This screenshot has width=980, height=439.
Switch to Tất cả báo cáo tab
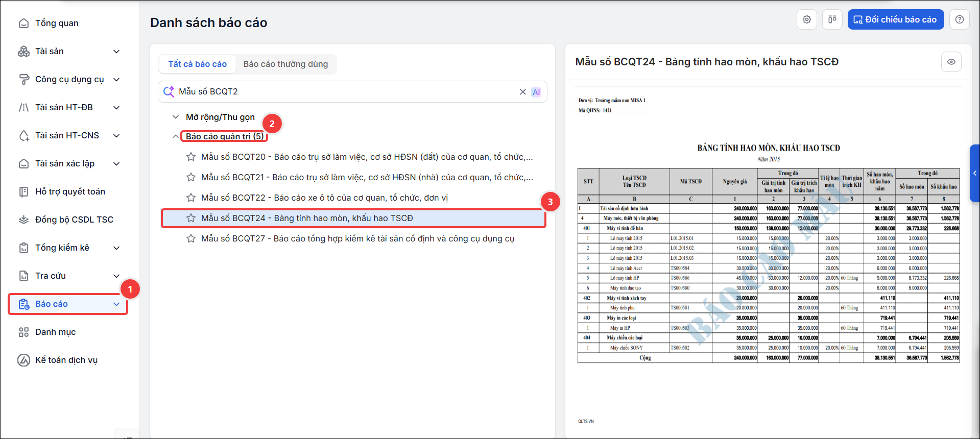click(x=198, y=64)
